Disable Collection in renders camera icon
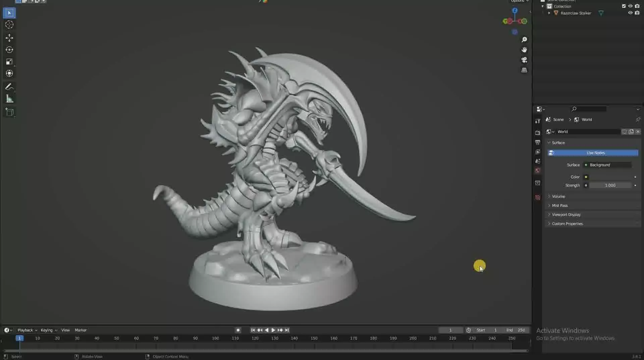The width and height of the screenshot is (644, 360). point(637,6)
